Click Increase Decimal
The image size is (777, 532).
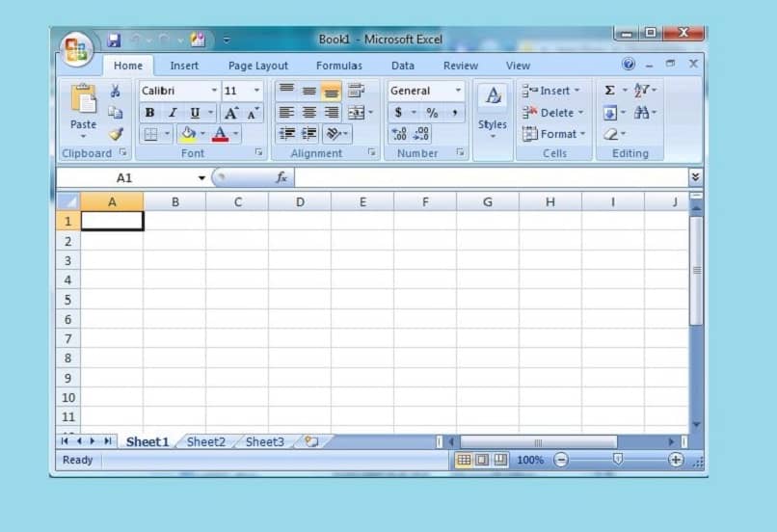tap(399, 134)
